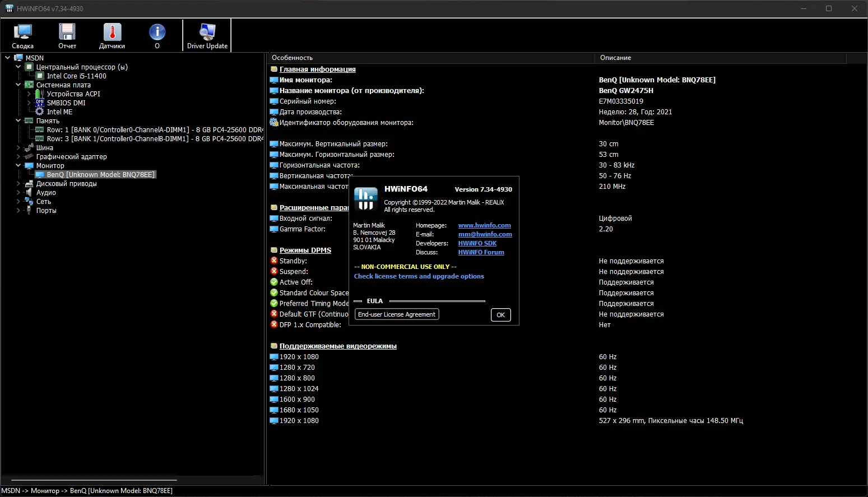The height and width of the screenshot is (497, 868).
Task: Expand the Порты tree node
Action: click(x=18, y=211)
